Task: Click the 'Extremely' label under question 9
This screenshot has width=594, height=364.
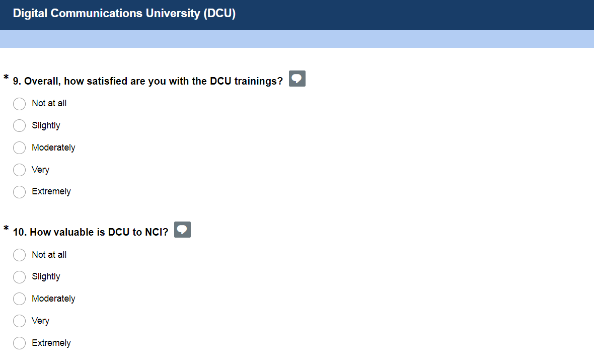Action: 51,191
